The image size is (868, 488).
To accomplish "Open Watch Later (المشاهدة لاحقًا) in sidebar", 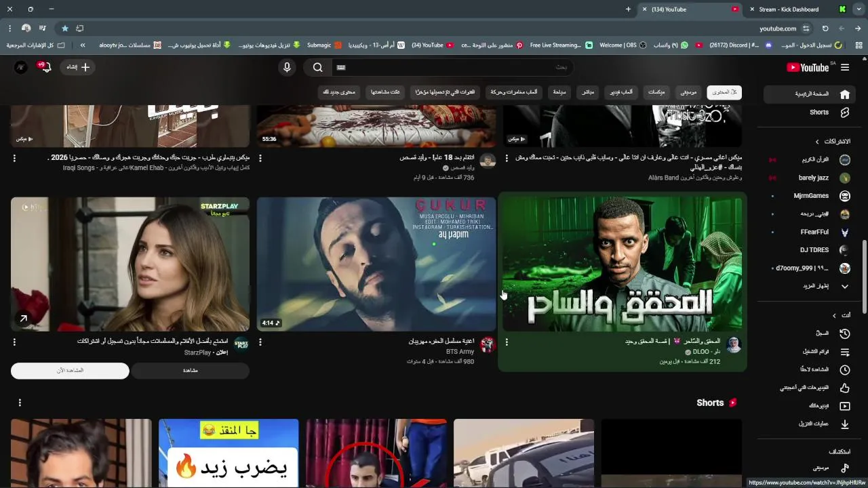I will [810, 370].
